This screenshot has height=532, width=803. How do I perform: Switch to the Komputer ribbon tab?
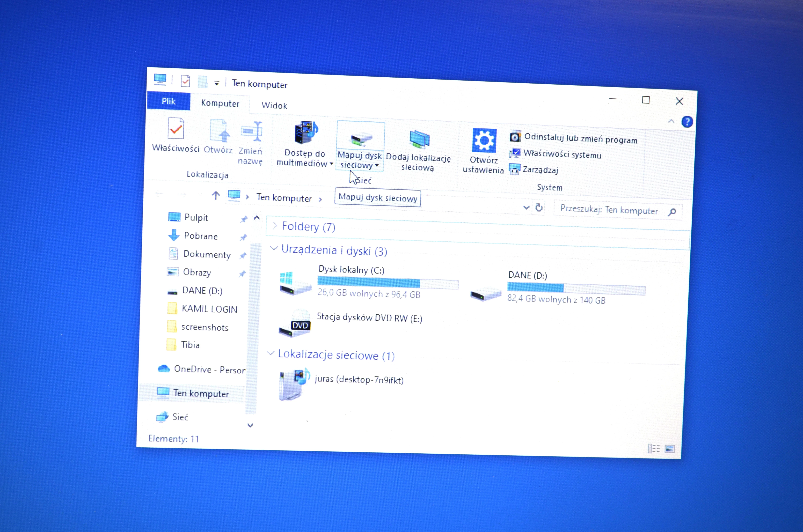[x=220, y=103]
